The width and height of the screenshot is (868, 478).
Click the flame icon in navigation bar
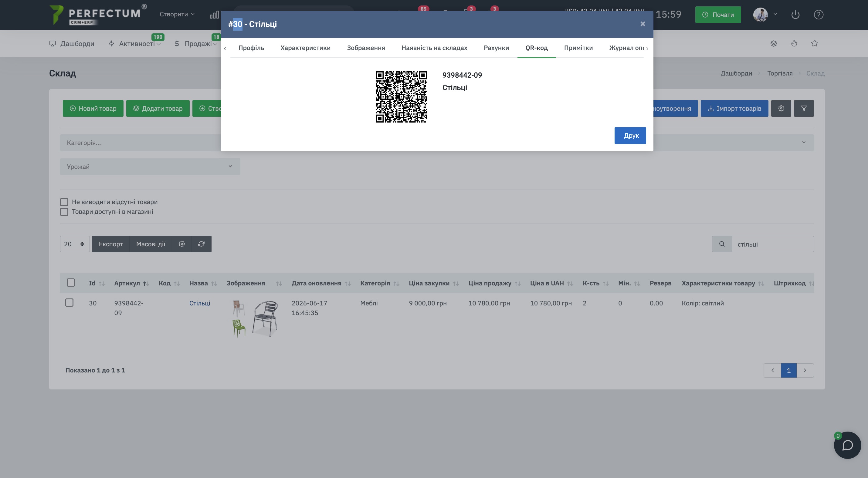(x=794, y=43)
